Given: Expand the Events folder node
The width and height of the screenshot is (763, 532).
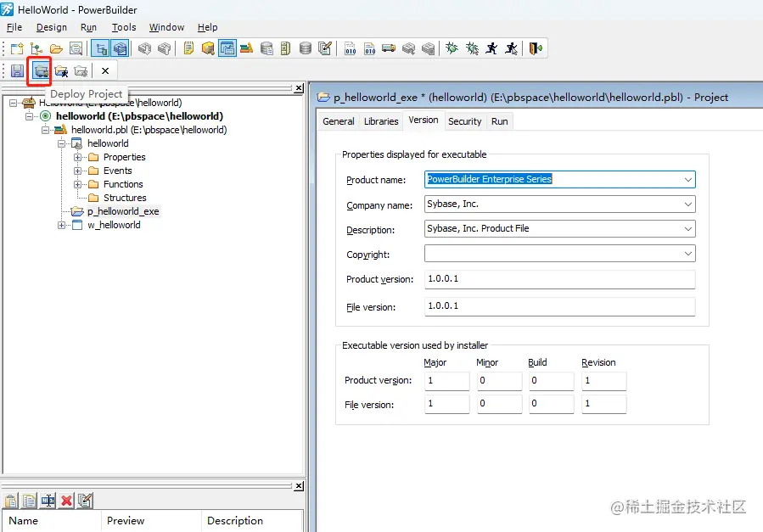Looking at the screenshot, I should click(77, 171).
